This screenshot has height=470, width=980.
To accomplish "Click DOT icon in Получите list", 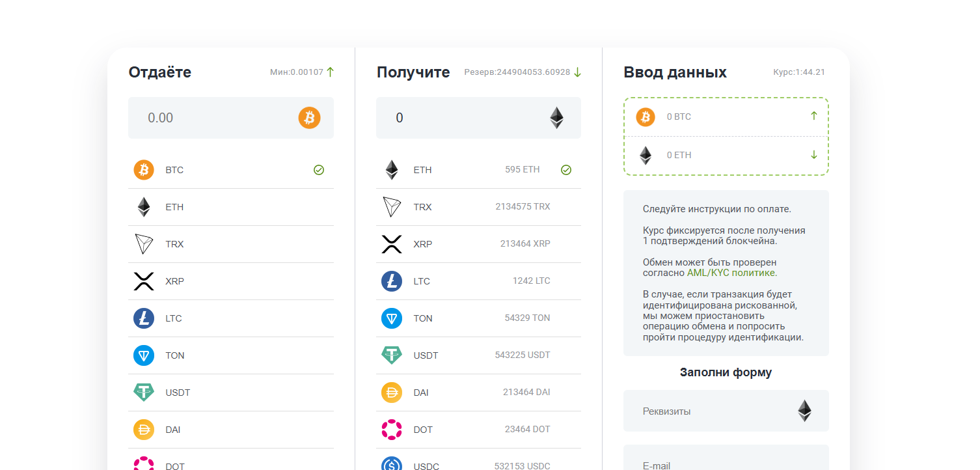I will (392, 430).
